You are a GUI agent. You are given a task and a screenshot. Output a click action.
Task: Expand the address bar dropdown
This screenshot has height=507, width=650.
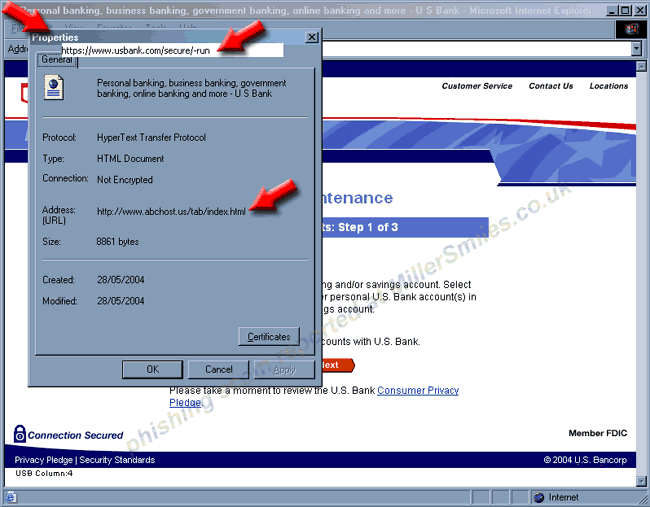tap(637, 49)
